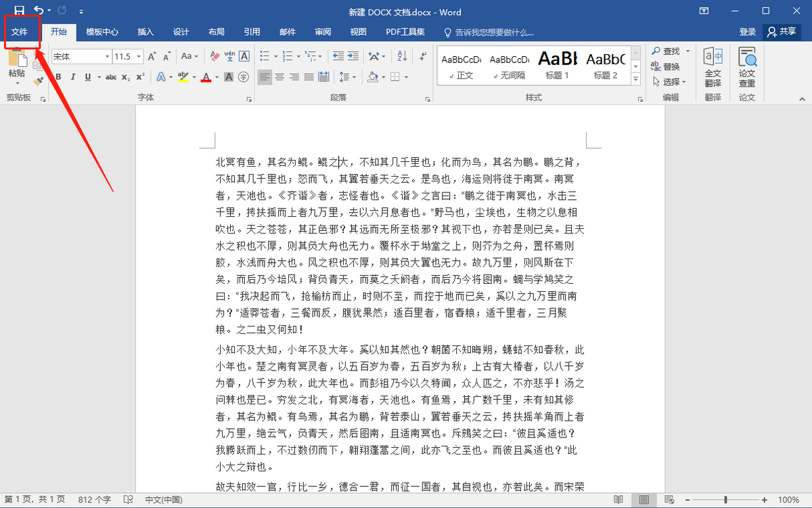Open 论文查重 plagiarism check tool
Image resolution: width=812 pixels, height=508 pixels.
click(747, 67)
